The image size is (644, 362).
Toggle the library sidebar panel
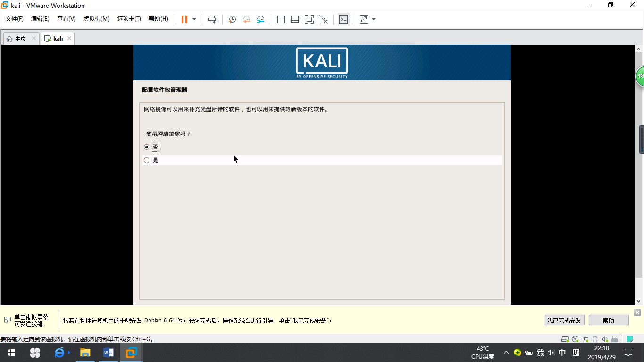[281, 19]
